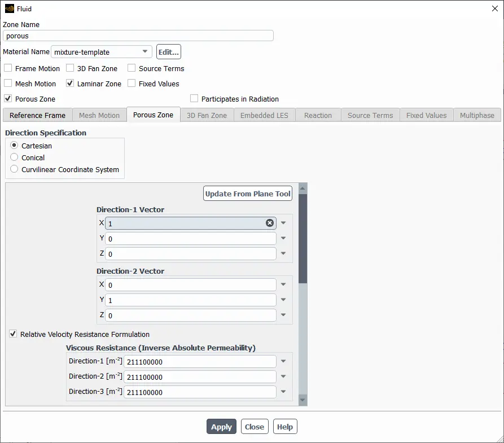Click the scrollbar down arrow
This screenshot has width=504, height=443.
click(x=303, y=400)
